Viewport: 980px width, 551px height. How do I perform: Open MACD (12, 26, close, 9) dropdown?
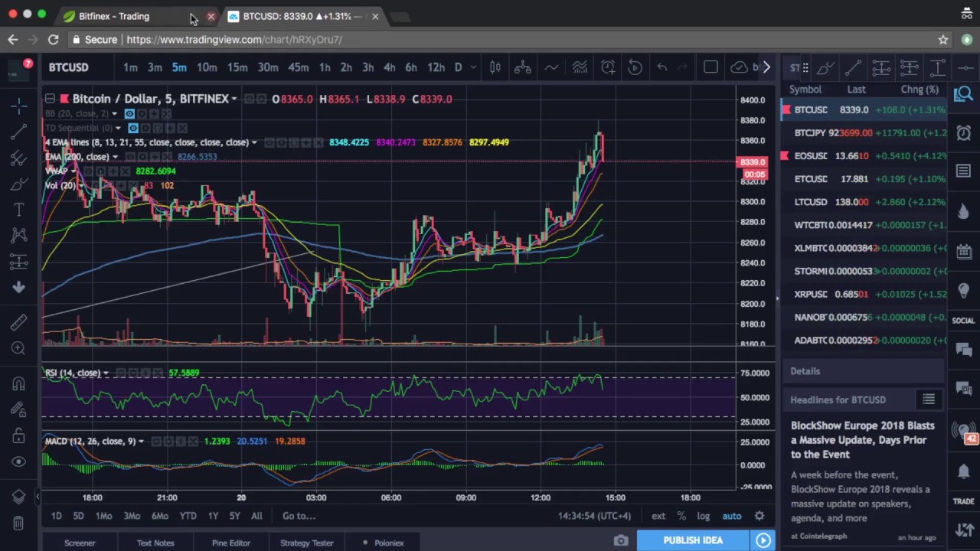tap(141, 442)
